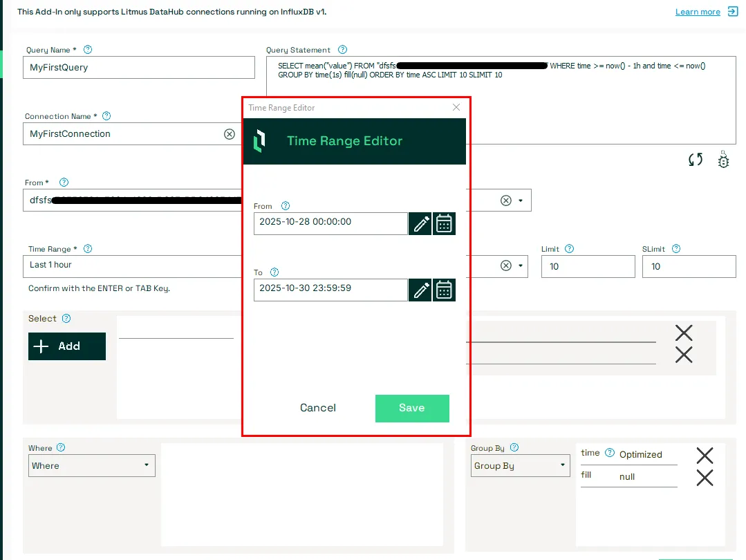
Task: Remove the time Optimized group-by entry
Action: coord(705,456)
